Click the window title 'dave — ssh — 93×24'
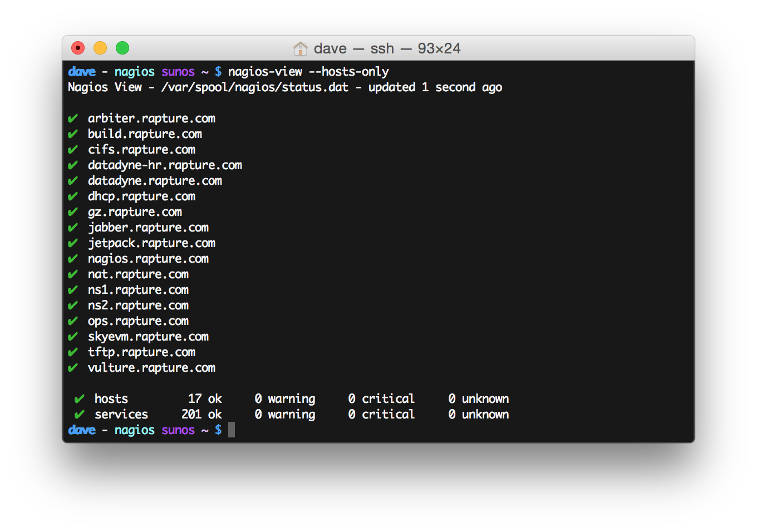The image size is (757, 532). 387,48
